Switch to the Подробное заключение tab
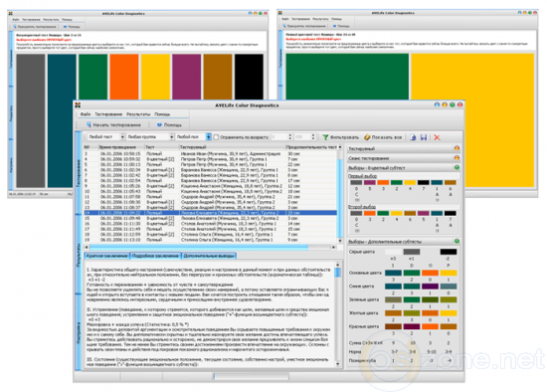Viewport: 547px width, 392px height. click(x=155, y=256)
